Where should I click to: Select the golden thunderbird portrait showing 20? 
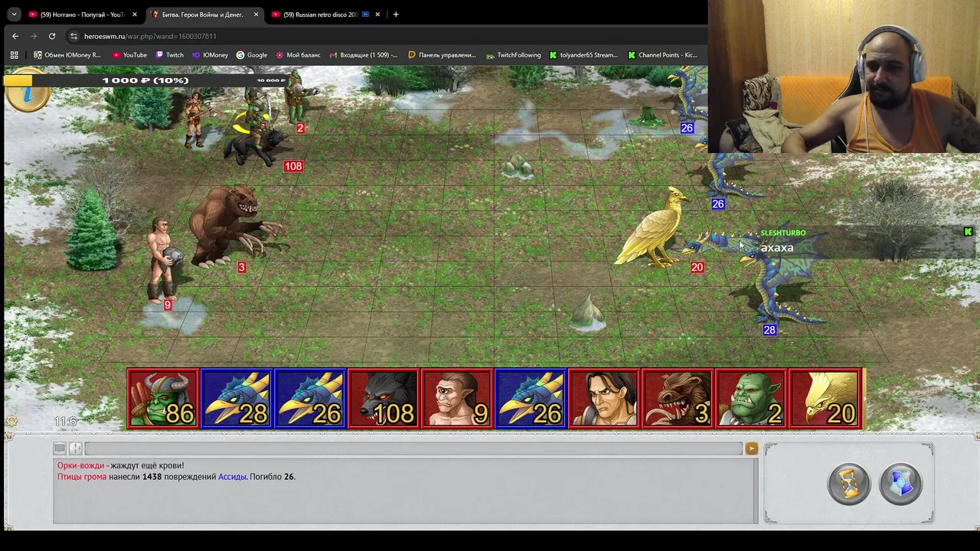[x=825, y=399]
